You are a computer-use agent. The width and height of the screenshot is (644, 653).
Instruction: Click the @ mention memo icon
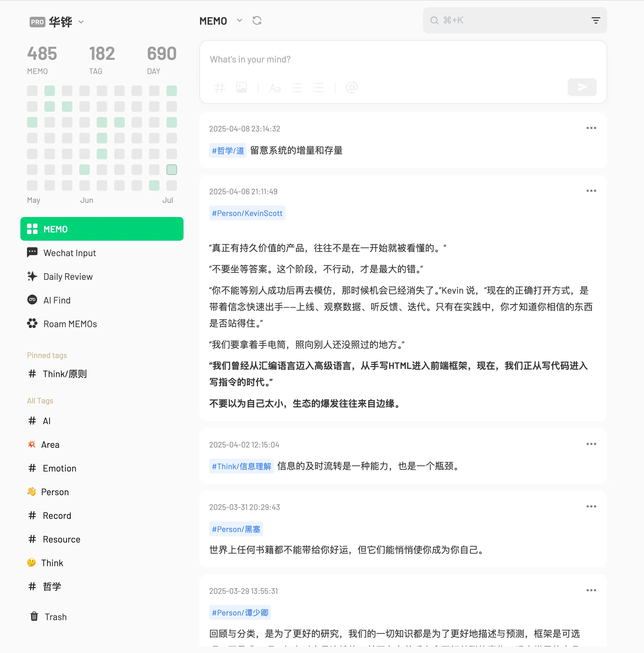352,88
